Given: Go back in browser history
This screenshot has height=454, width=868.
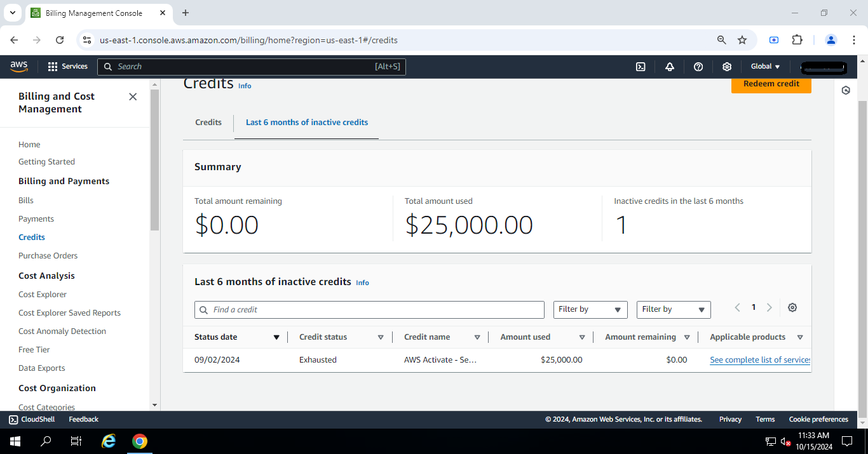Looking at the screenshot, I should pyautogui.click(x=14, y=40).
